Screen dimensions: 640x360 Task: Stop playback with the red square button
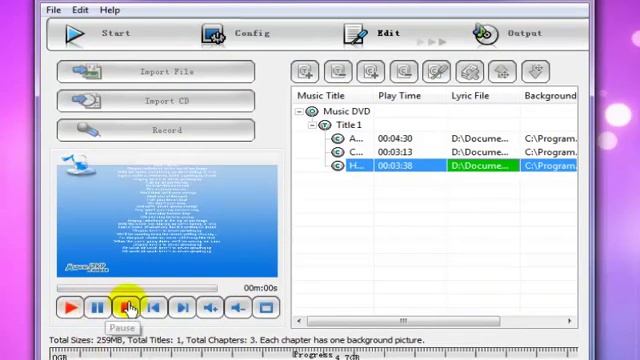coord(126,307)
